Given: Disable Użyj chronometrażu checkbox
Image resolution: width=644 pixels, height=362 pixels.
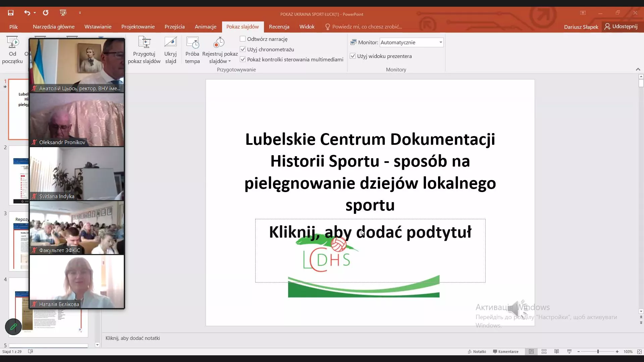Looking at the screenshot, I should [x=243, y=49].
